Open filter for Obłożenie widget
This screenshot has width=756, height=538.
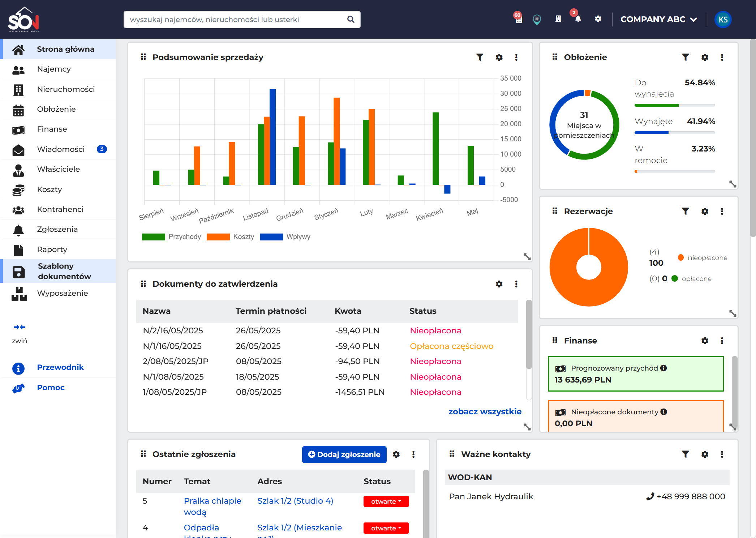[685, 57]
